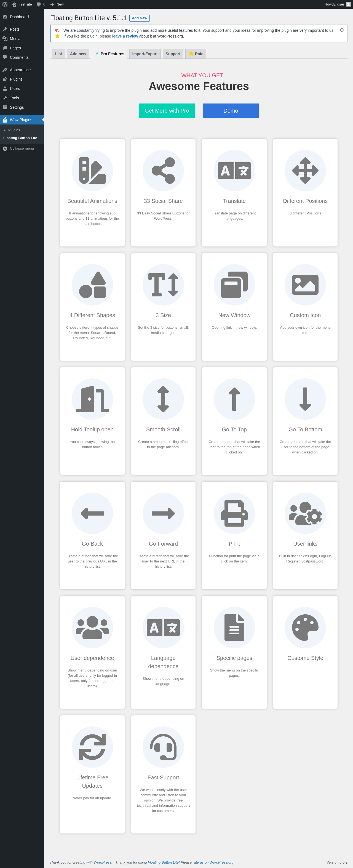Select Wow Plugins in the sidebar
This screenshot has height=868, width=353.
click(x=22, y=120)
